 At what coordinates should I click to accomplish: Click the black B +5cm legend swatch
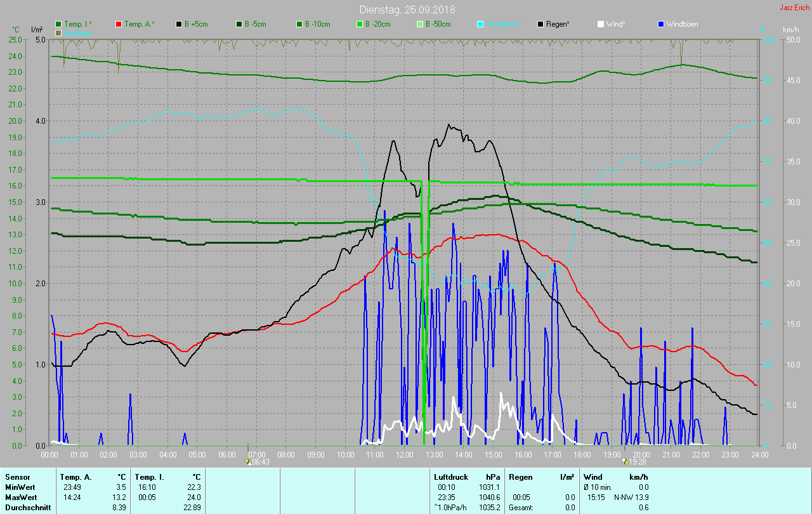tap(180, 24)
